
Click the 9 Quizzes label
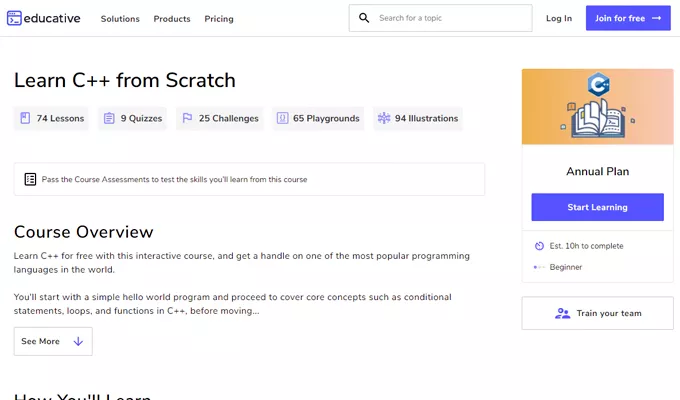141,118
